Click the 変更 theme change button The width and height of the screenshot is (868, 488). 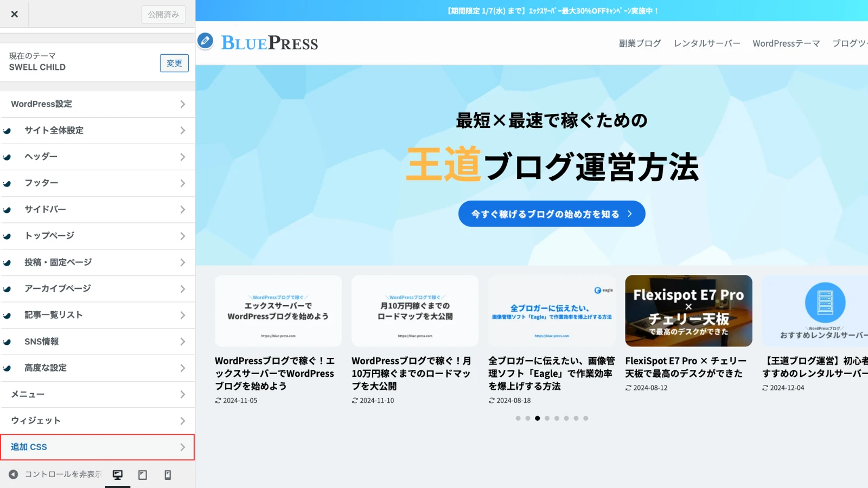coord(174,63)
